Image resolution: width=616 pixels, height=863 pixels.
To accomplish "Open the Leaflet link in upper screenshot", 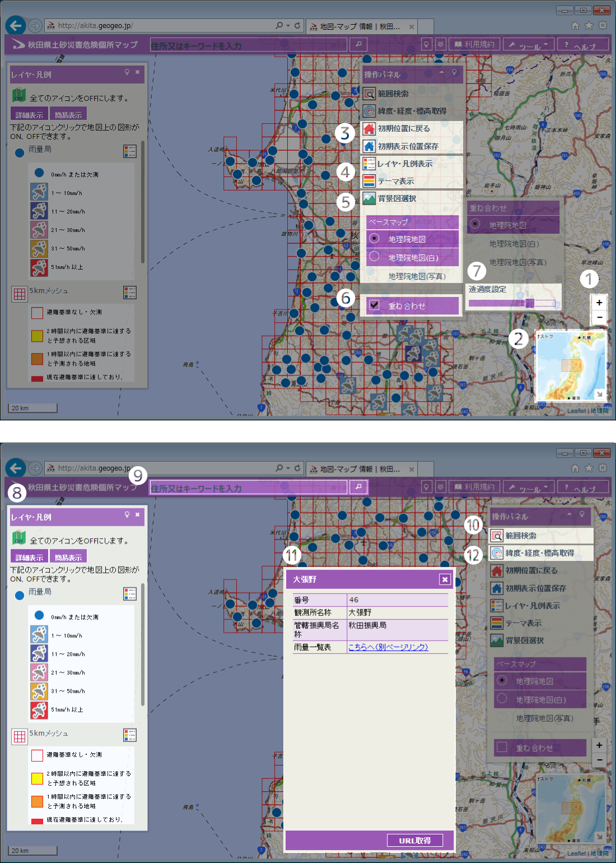I will coord(576,411).
